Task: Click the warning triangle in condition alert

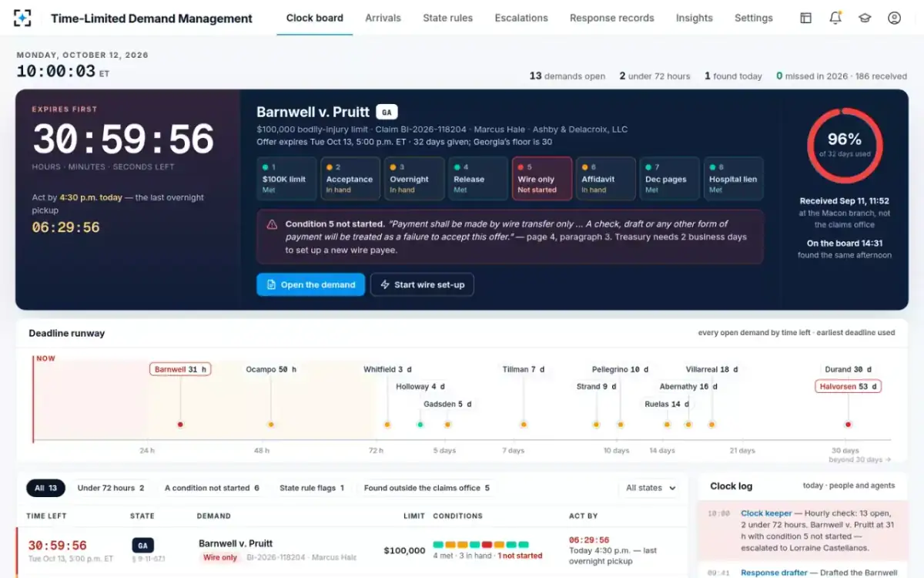Action: click(x=272, y=224)
